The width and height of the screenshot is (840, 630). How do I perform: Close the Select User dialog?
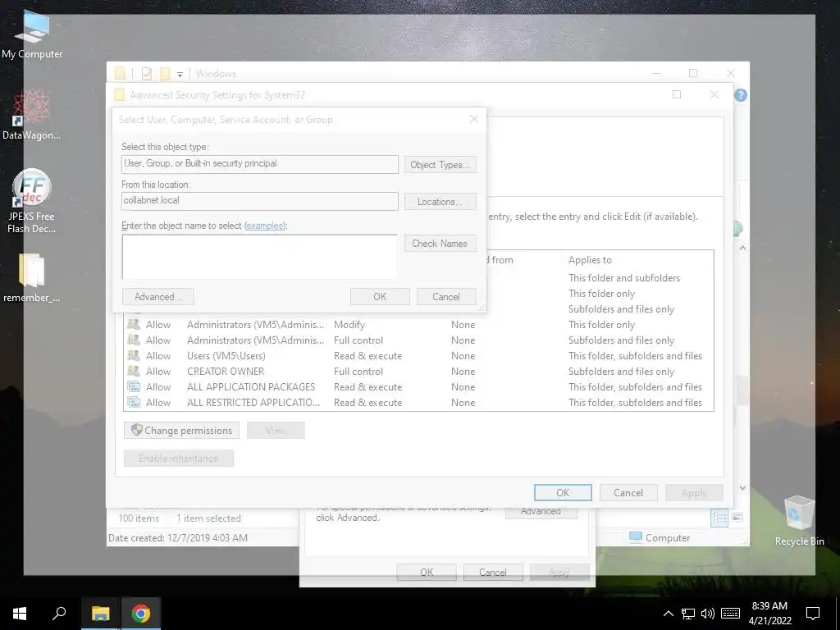point(473,119)
